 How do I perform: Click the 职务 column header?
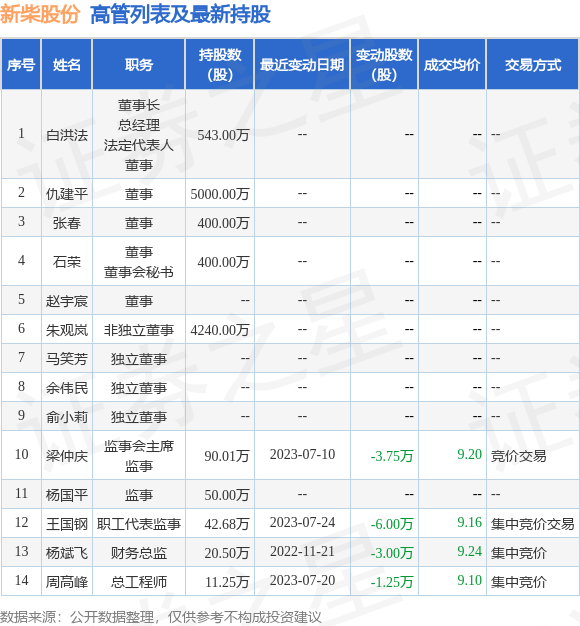tap(139, 64)
